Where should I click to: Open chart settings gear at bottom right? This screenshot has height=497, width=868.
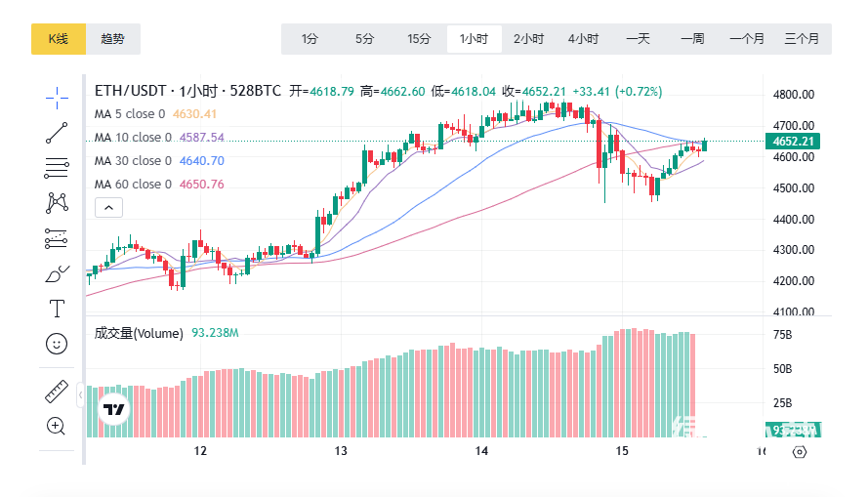pos(800,451)
